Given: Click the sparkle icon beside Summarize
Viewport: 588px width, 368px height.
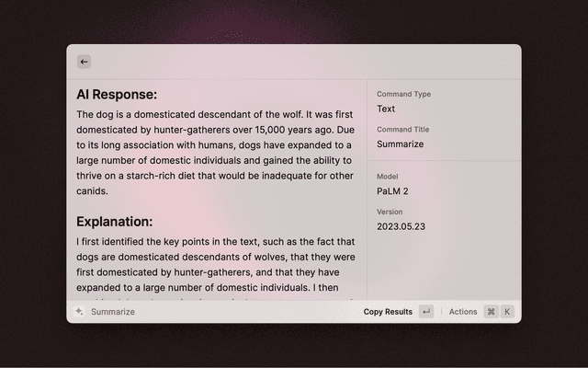Looking at the screenshot, I should tap(80, 312).
